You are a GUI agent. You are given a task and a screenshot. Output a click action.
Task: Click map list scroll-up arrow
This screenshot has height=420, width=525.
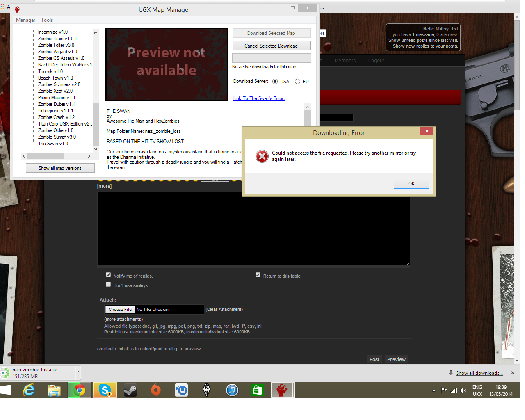tap(96, 32)
